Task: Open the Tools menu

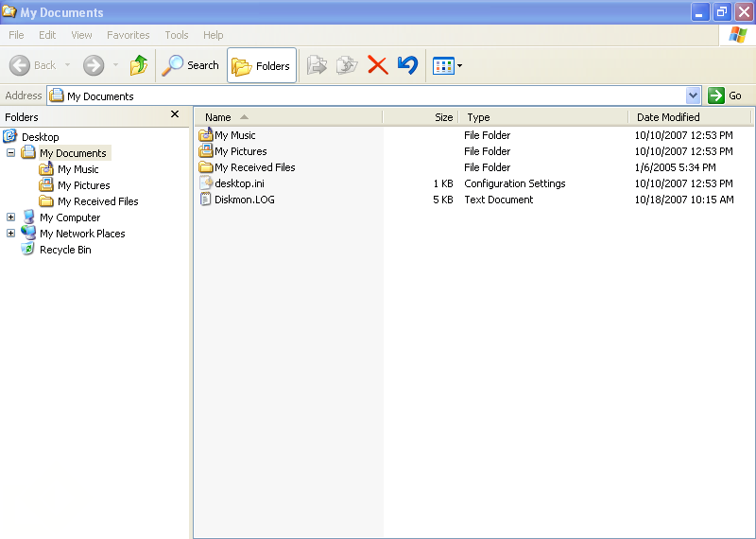Action: coord(177,35)
